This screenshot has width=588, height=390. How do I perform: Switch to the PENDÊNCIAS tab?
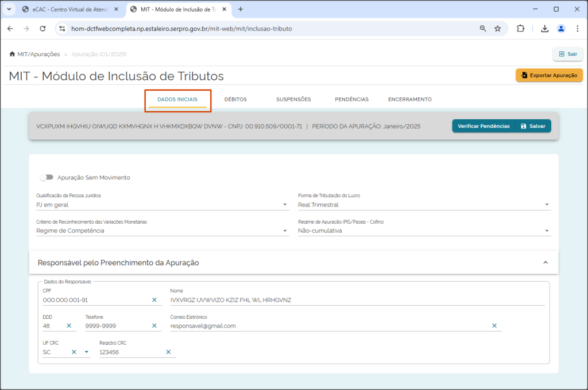(x=352, y=99)
